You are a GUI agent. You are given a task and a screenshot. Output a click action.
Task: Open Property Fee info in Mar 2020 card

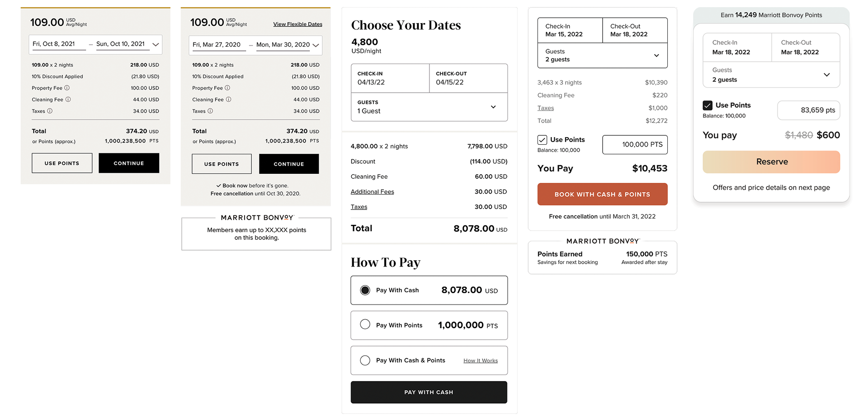point(227,88)
